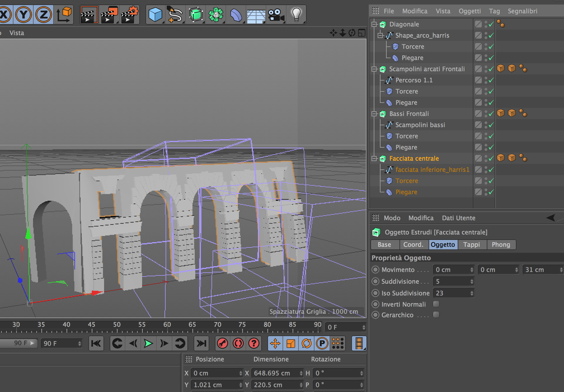
Task: Collapse Bassi Frontali hierarchy
Action: (374, 114)
